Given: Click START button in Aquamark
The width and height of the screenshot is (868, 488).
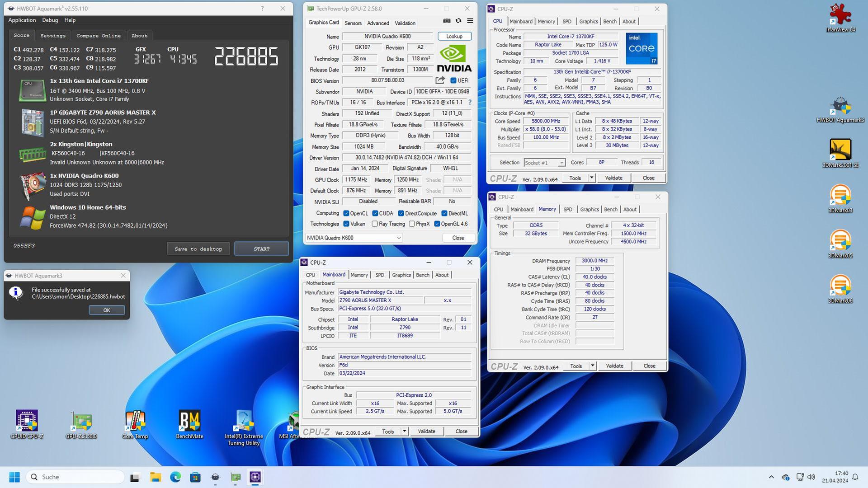Looking at the screenshot, I should pos(262,249).
